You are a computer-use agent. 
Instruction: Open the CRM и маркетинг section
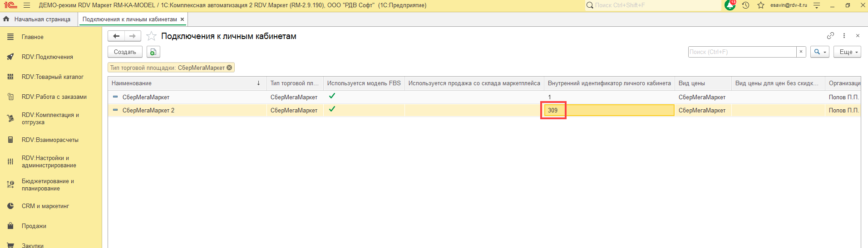45,206
